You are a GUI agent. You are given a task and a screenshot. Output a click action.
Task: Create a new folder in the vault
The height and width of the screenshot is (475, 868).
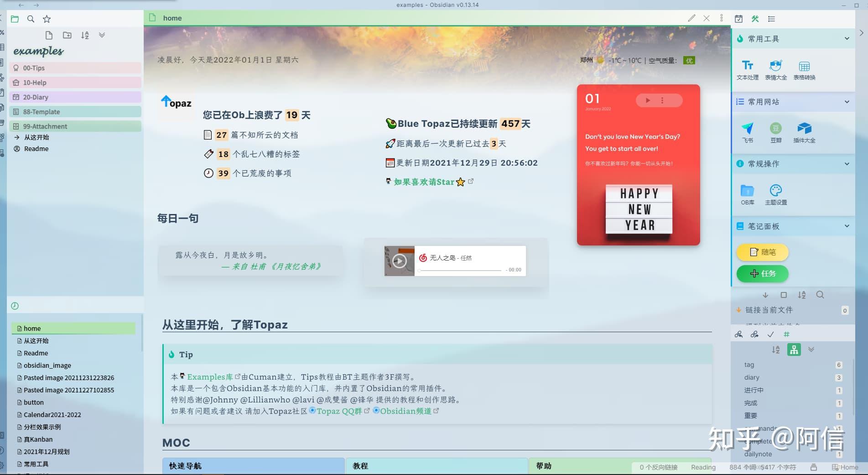[x=68, y=35]
